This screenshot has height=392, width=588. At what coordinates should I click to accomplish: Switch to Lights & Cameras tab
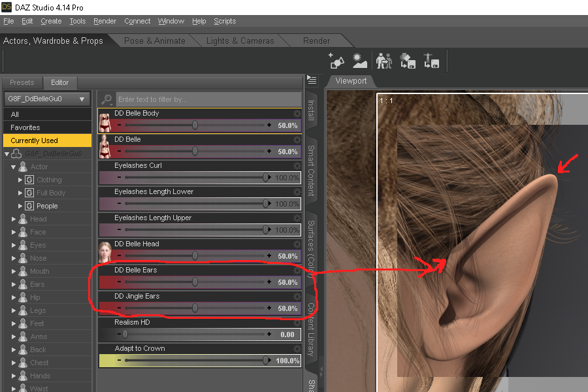tap(240, 41)
